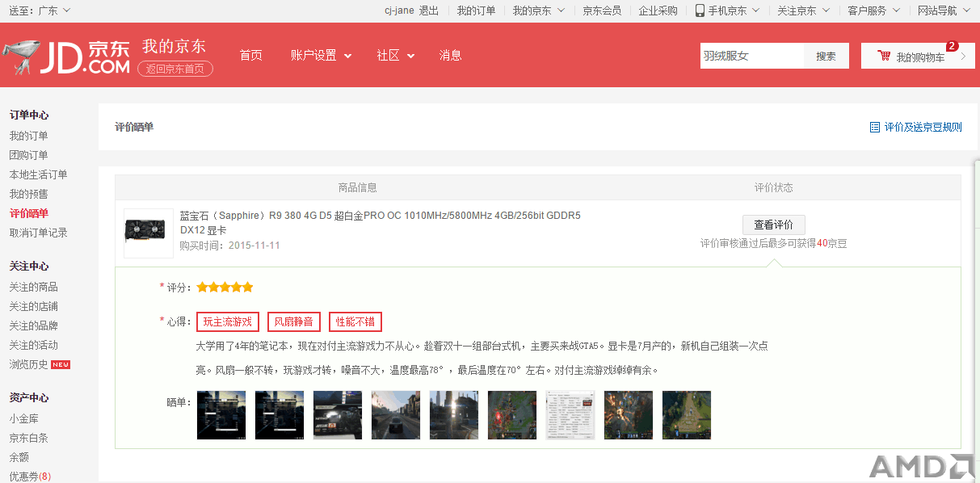Open the sixth 晒单 review photo

[x=512, y=415]
